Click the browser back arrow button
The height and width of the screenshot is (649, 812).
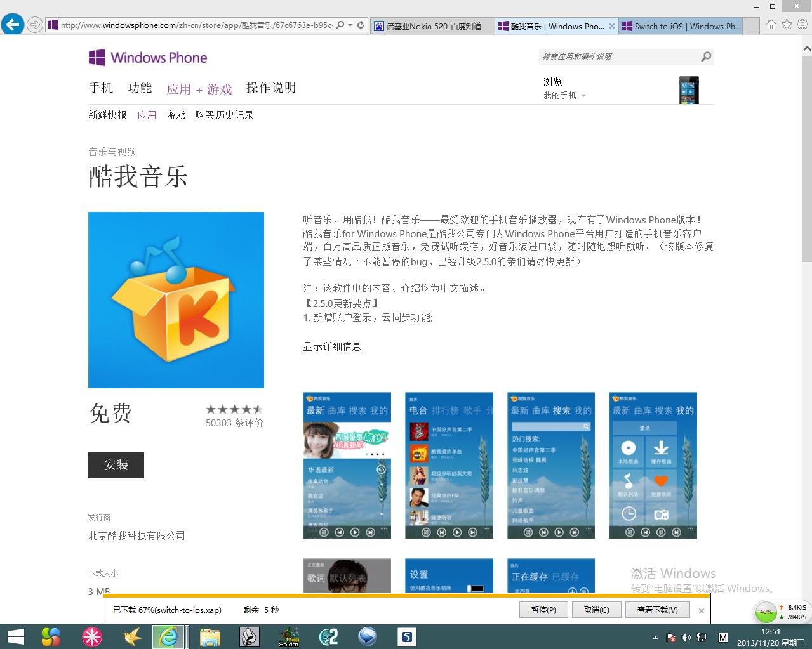point(12,25)
